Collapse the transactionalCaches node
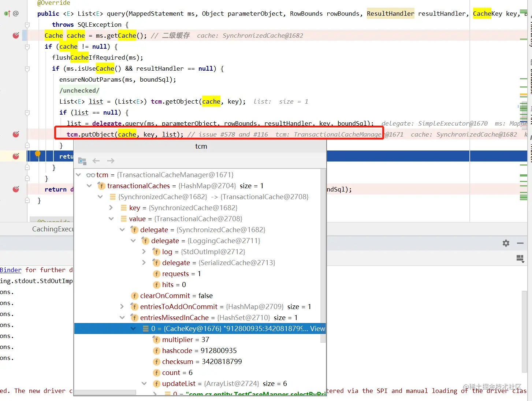This screenshot has height=401, width=532. point(89,186)
